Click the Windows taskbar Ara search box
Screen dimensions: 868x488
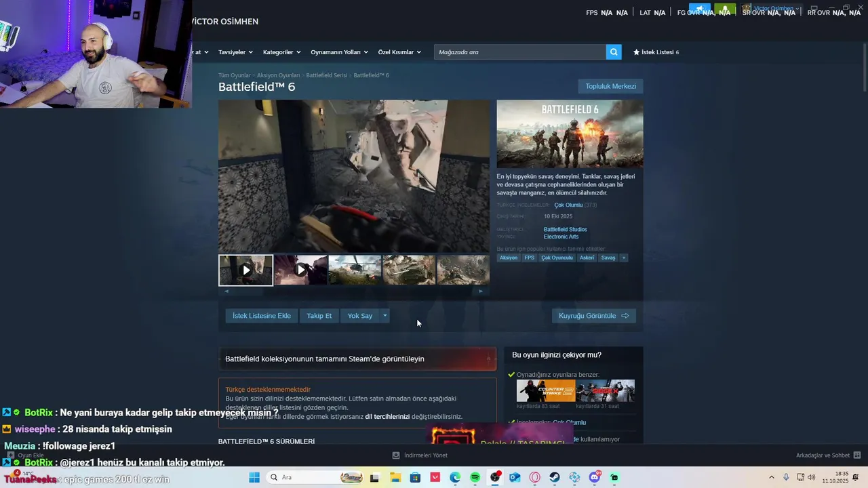click(x=315, y=478)
